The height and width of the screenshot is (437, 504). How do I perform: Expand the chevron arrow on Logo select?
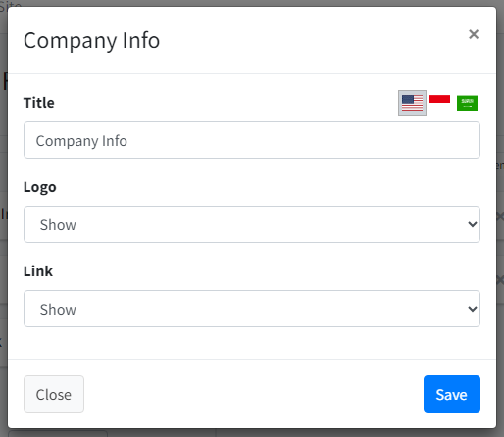(473, 224)
